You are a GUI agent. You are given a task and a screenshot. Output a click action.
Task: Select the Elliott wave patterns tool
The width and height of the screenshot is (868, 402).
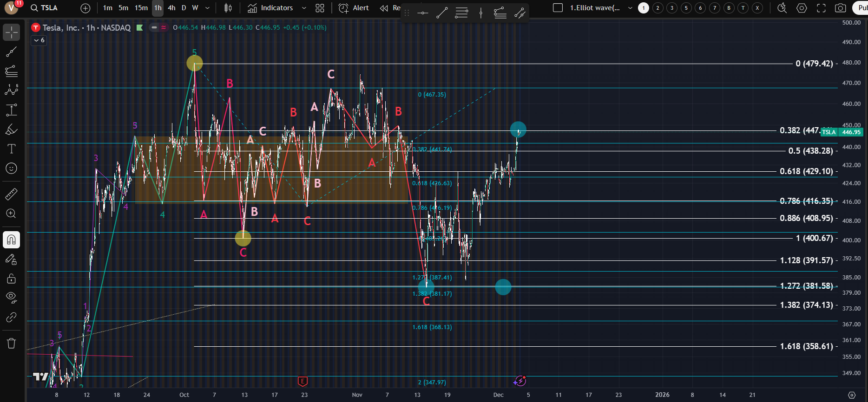[x=11, y=90]
